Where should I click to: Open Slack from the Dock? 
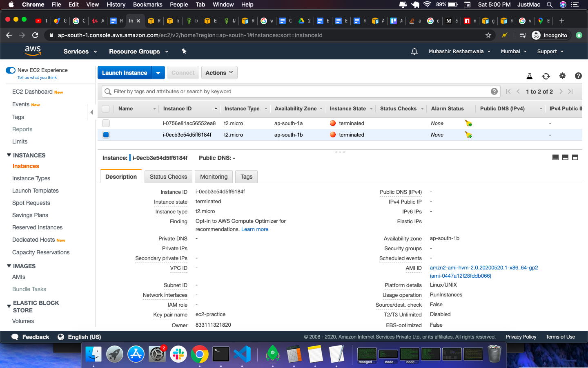pyautogui.click(x=178, y=354)
